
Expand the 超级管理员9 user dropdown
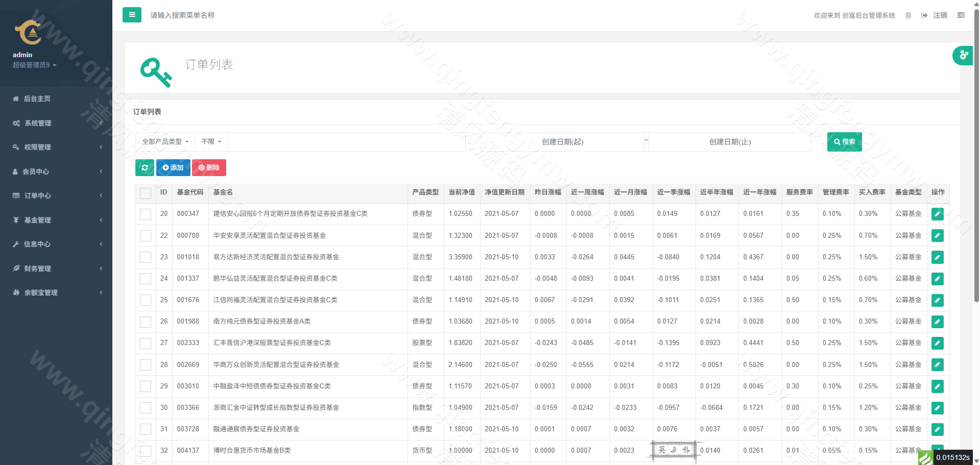(34, 65)
